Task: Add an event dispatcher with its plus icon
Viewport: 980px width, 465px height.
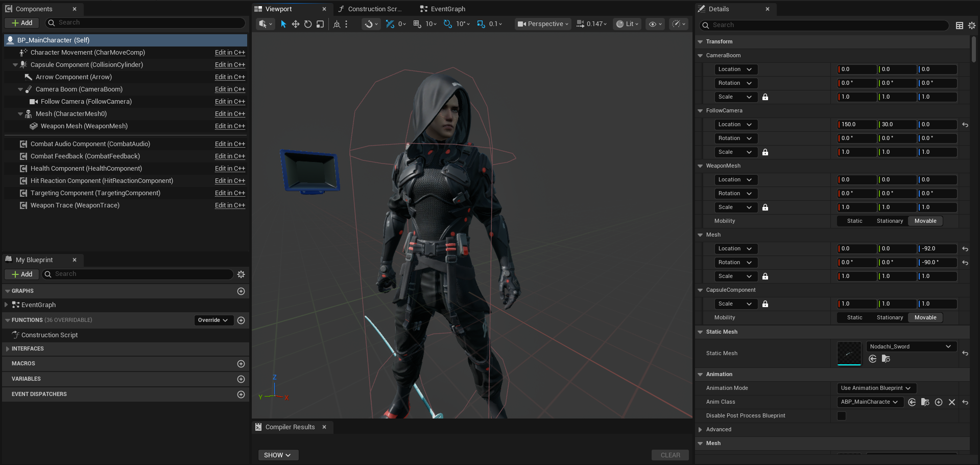Action: pyautogui.click(x=241, y=394)
